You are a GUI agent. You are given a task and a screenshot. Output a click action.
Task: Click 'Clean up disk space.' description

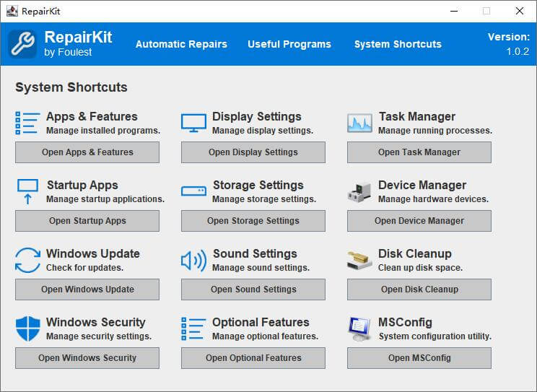click(x=420, y=268)
